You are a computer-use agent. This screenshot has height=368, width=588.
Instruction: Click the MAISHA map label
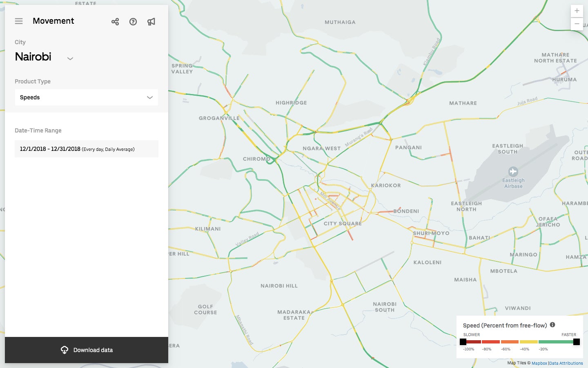[465, 280]
